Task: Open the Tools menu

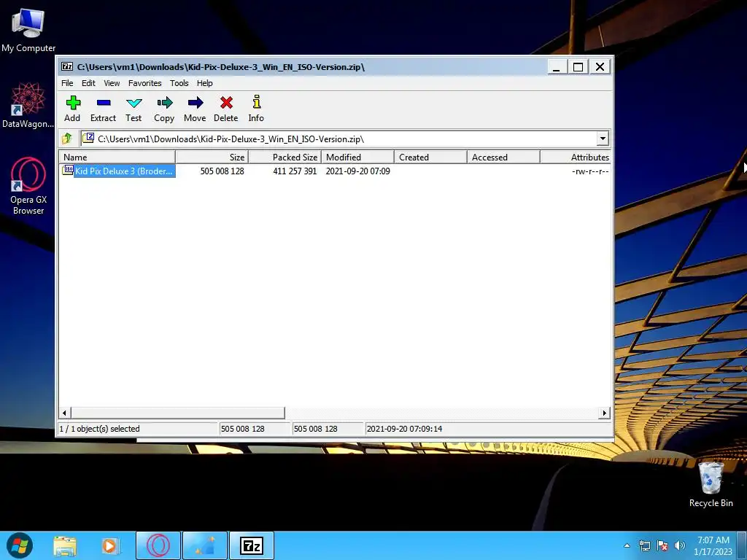Action: tap(179, 83)
